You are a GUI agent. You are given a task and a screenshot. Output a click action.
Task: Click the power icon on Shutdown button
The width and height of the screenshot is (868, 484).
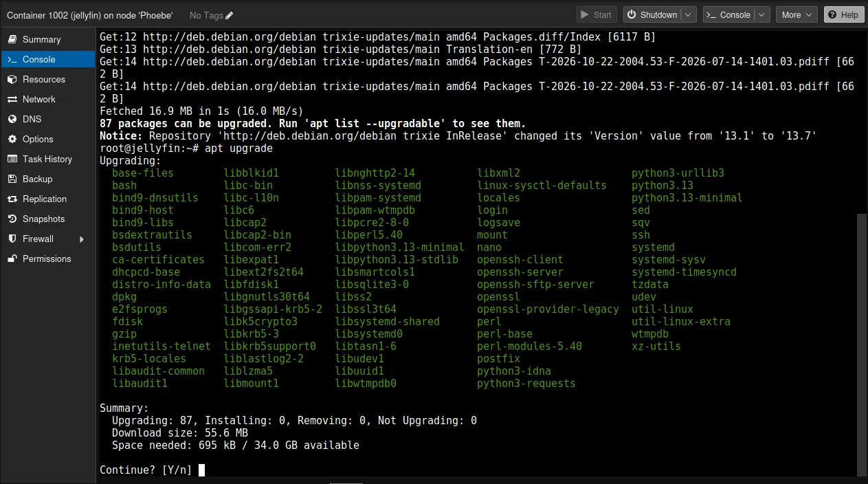[632, 14]
